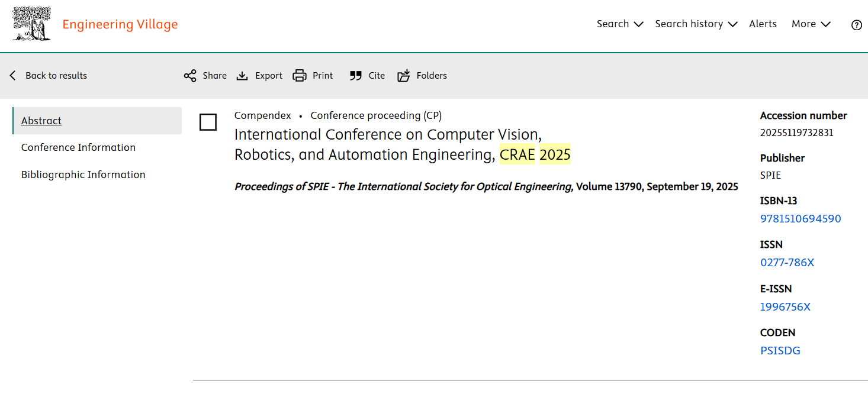
Task: Open the help question mark icon
Action: [x=856, y=25]
